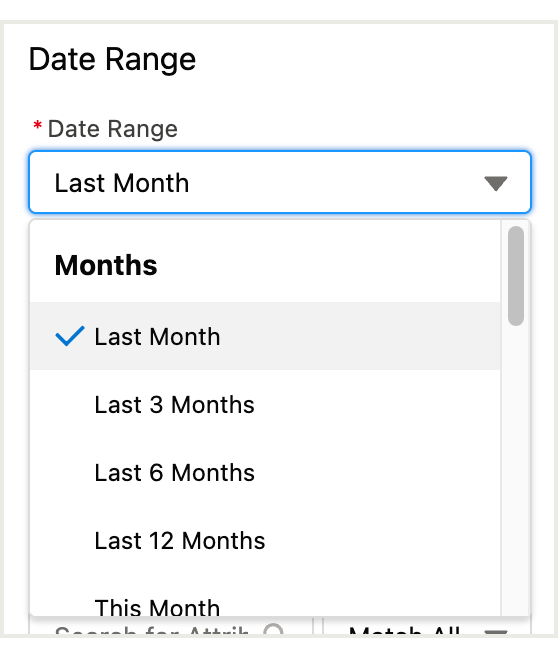
Task: Open the Match All dropdown
Action: (x=426, y=627)
